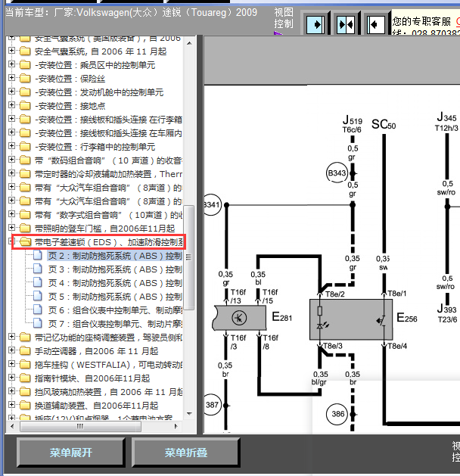Expand -安装位置：乘员区中的控制单元 node

(11, 64)
